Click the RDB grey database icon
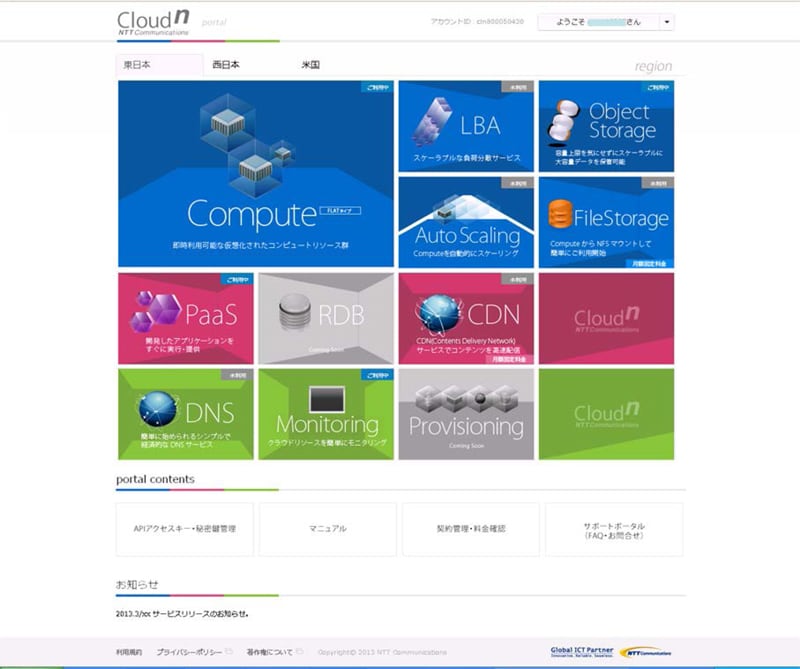 [x=295, y=312]
